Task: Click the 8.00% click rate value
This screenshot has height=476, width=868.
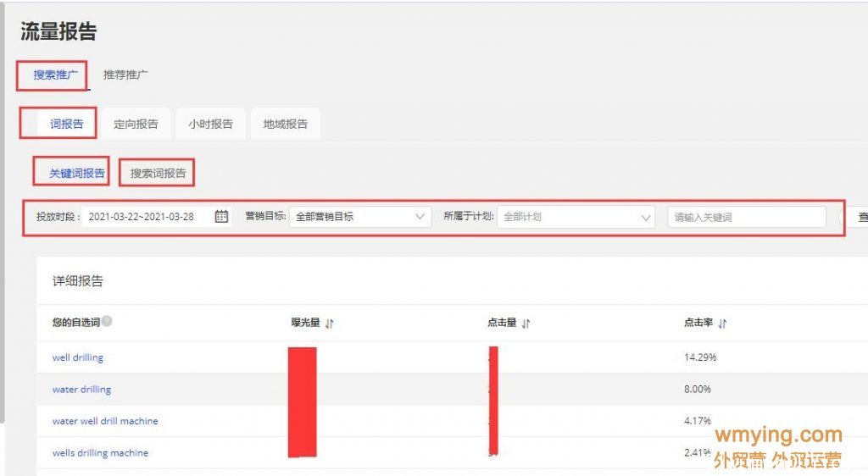Action: tap(698, 389)
